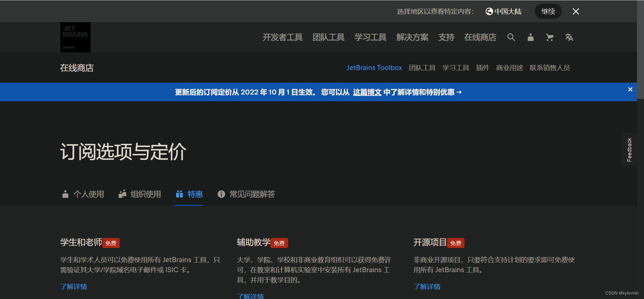Open JetBrains Toolbox submenu link

pyautogui.click(x=374, y=68)
